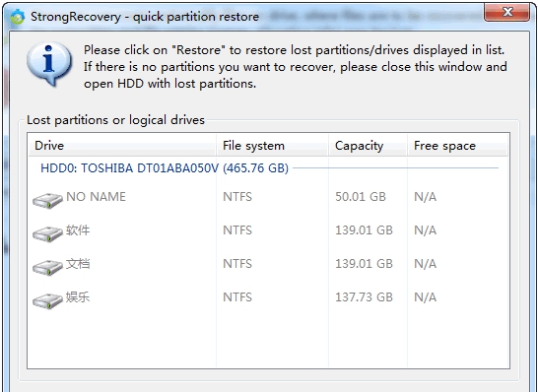The height and width of the screenshot is (392, 538).
Task: Select the 文档 partition drive icon
Action: click(x=47, y=268)
